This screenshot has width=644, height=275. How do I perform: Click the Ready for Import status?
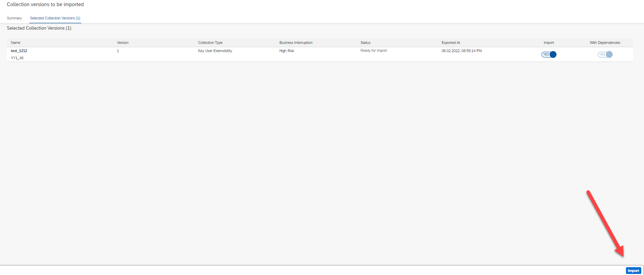tap(374, 51)
